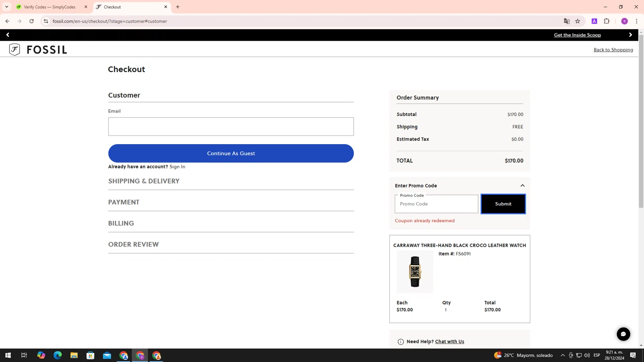
Task: Click the Promo Code text field
Action: coord(436,204)
